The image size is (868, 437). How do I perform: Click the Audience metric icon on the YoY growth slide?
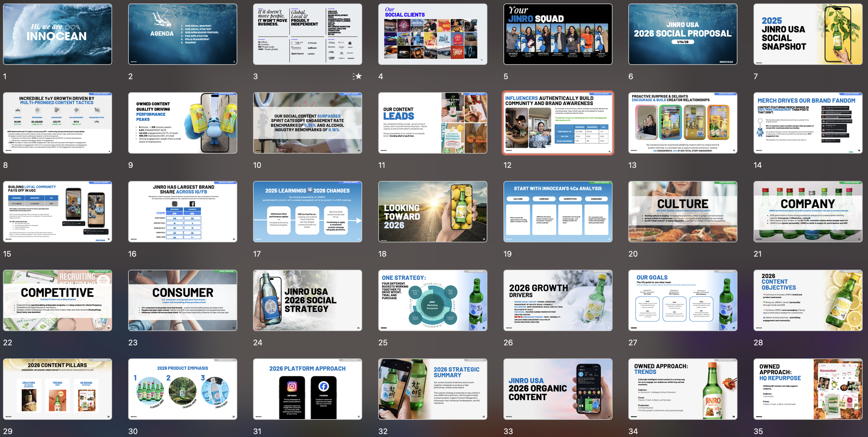point(18,110)
